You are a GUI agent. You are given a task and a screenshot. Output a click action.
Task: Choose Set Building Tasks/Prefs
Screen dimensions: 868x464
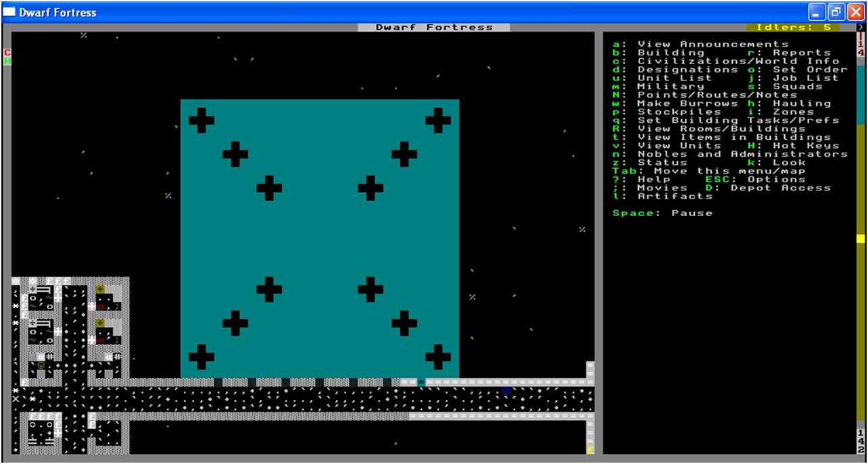(725, 120)
